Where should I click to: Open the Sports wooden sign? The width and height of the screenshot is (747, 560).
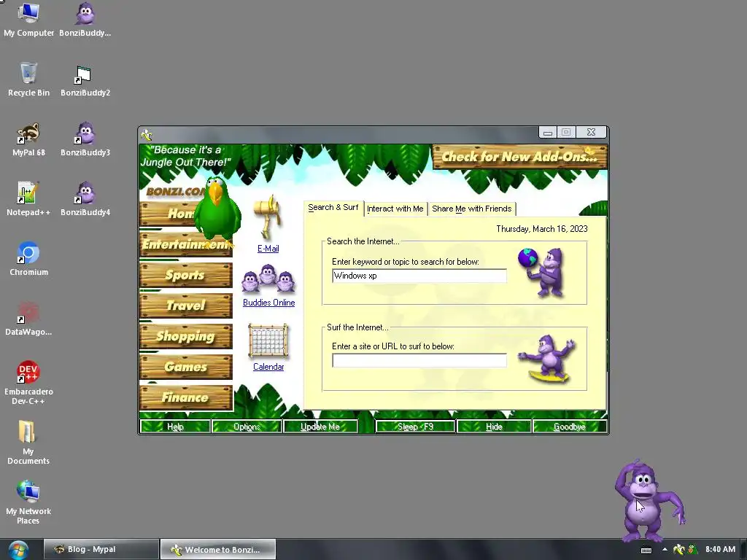186,275
